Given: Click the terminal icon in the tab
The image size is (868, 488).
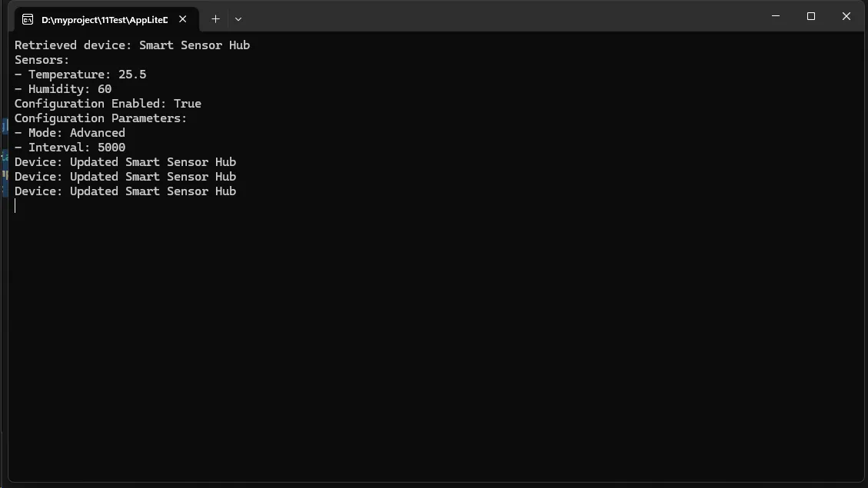Looking at the screenshot, I should click(x=28, y=19).
